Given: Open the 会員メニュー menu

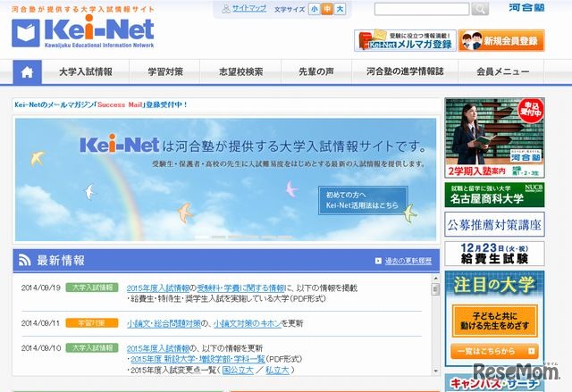Looking at the screenshot, I should pos(502,71).
